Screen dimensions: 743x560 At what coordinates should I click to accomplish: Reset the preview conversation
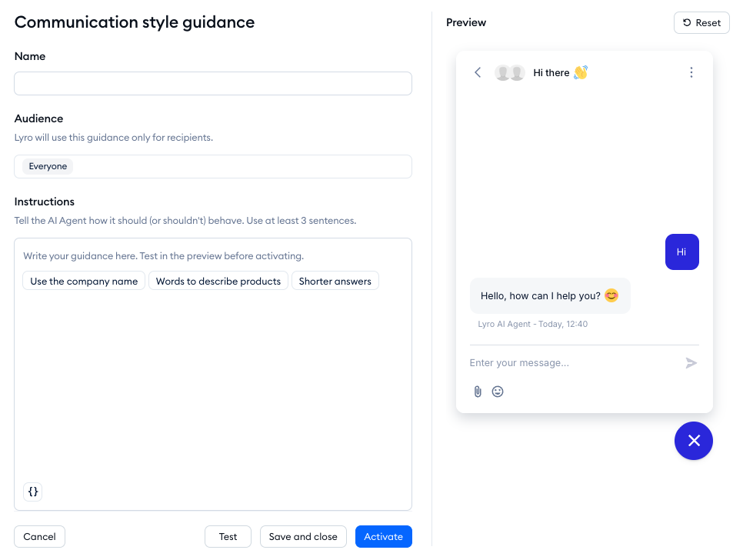tap(701, 23)
